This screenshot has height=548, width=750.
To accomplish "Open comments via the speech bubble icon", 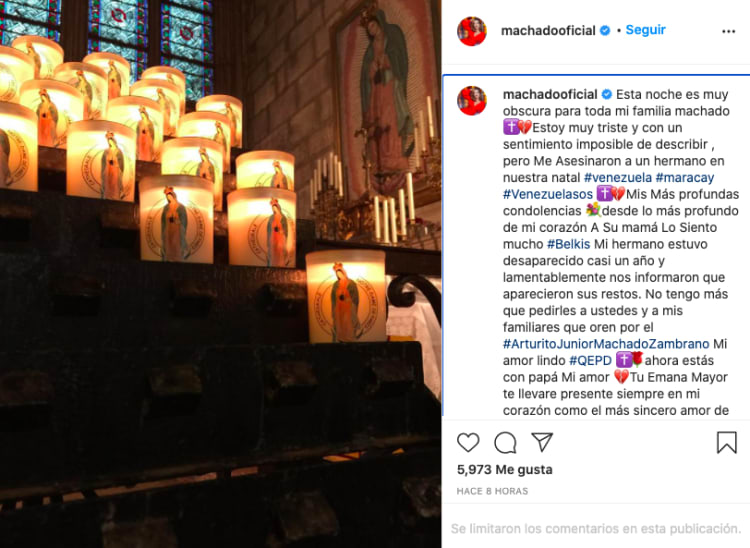I will click(505, 442).
